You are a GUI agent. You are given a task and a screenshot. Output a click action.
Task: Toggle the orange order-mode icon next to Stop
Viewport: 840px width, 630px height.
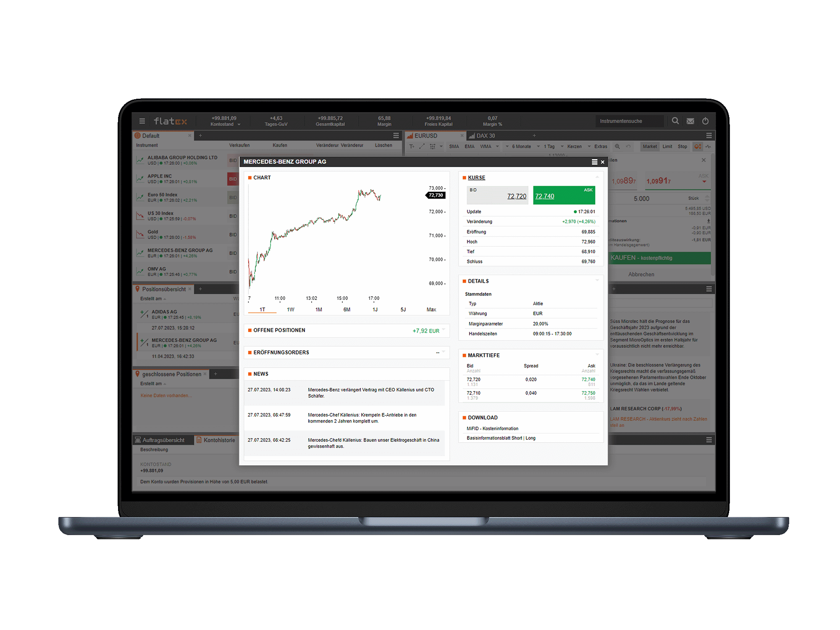click(698, 147)
